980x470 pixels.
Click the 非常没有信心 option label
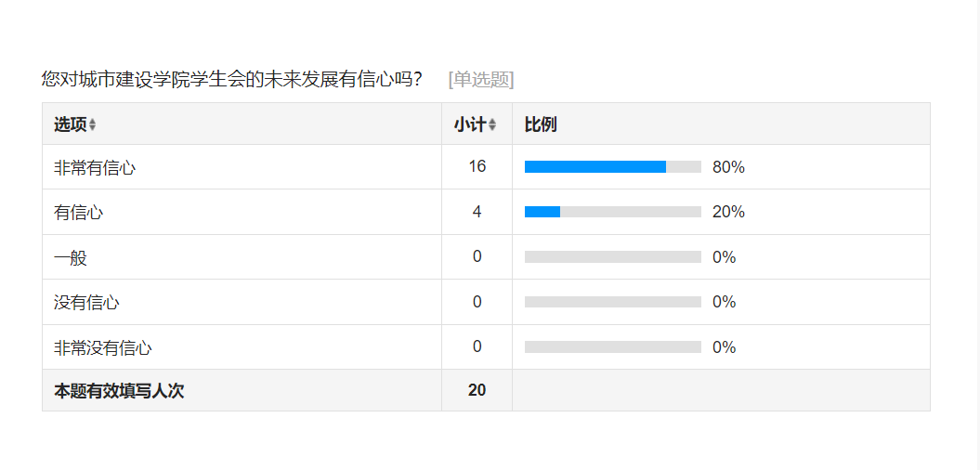coord(102,347)
